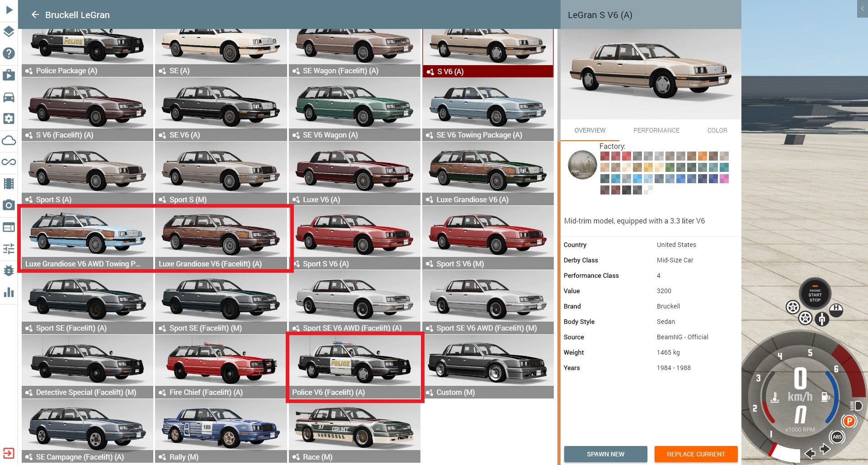Image resolution: width=868 pixels, height=465 pixels.
Task: Pick the SE Campagne (Facelift) (A) wagon
Action: coord(87,431)
